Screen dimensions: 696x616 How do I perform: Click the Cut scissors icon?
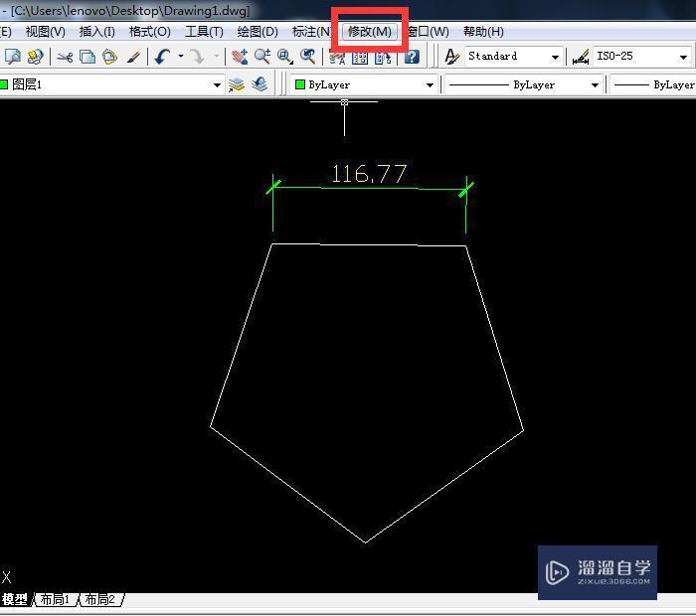point(65,58)
